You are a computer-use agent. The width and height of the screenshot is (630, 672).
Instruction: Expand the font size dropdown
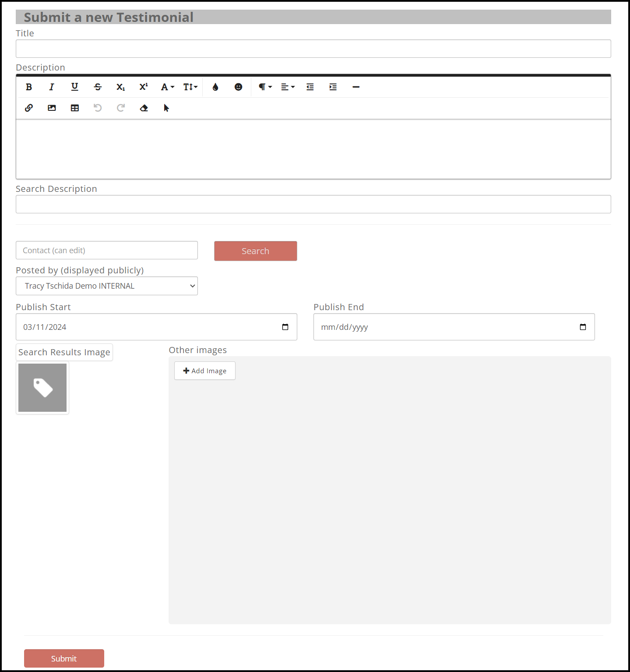click(190, 87)
